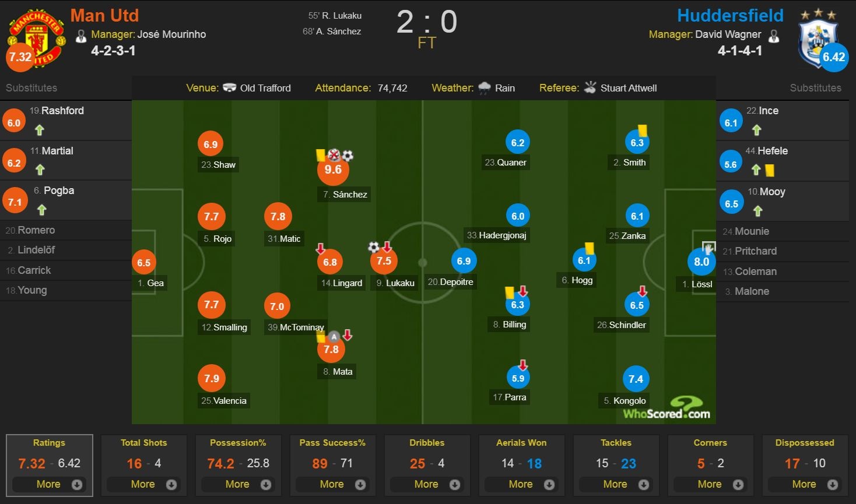
Task: Click the stadium icon beside Old Trafford
Action: point(230,88)
